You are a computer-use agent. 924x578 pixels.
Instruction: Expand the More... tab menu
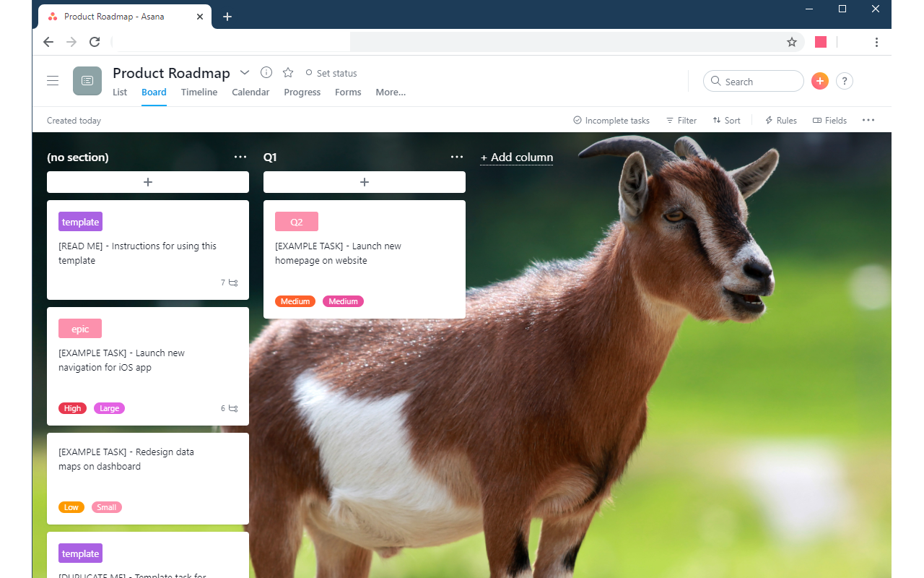coord(391,92)
